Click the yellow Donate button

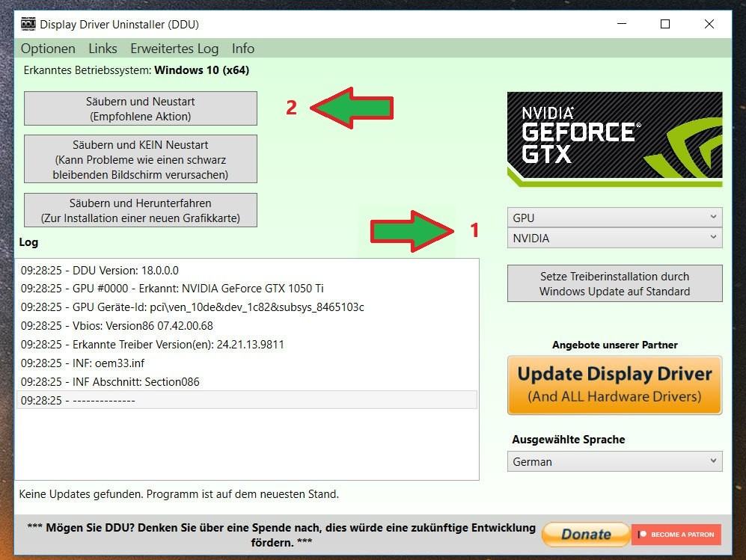tap(586, 535)
